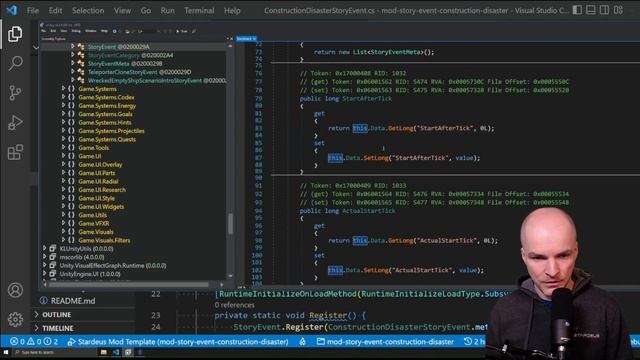The height and width of the screenshot is (360, 640).
Task: Click 0 references code lens link
Action: 234,305
